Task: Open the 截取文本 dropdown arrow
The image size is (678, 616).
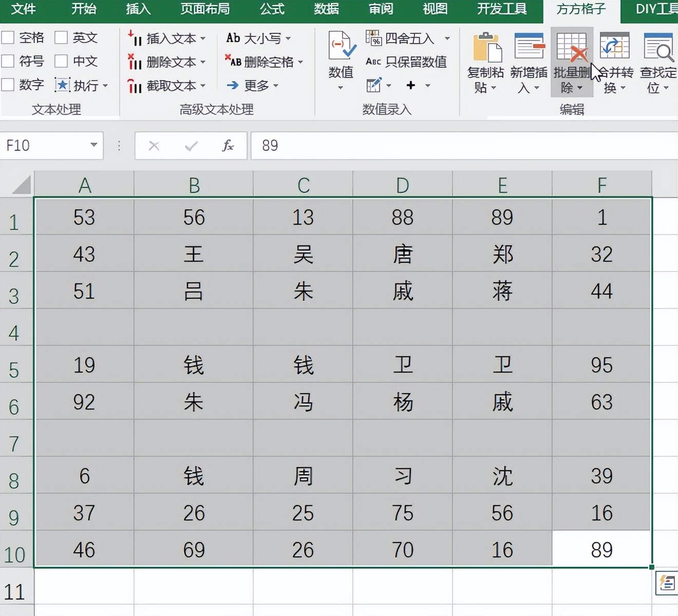Action: tap(202, 85)
